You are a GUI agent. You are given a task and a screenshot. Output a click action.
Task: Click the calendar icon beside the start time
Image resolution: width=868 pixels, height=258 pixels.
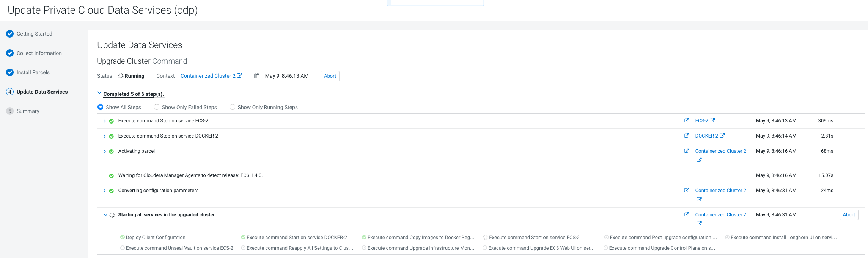[x=257, y=76]
